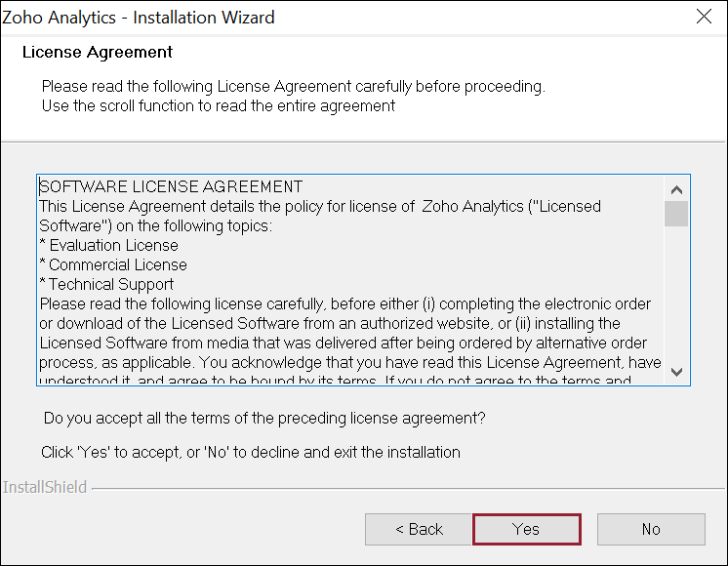Click the SOFTWARE LICENSE AGREEMENT heading line
This screenshot has height=566, width=728.
point(171,186)
